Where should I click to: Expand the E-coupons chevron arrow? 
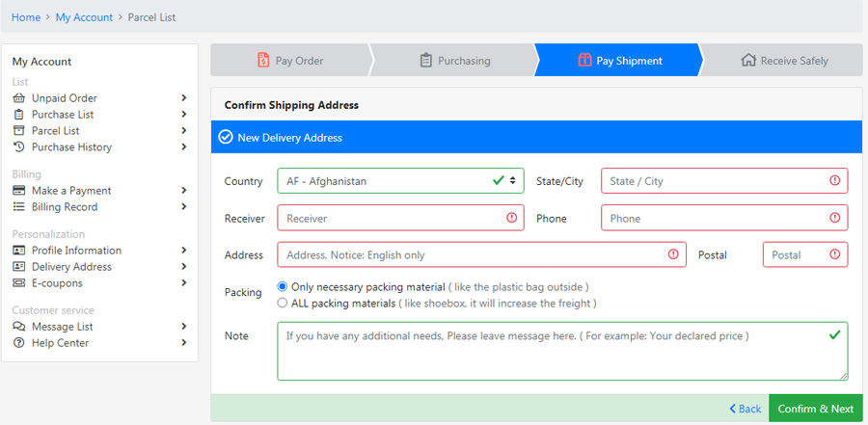184,282
